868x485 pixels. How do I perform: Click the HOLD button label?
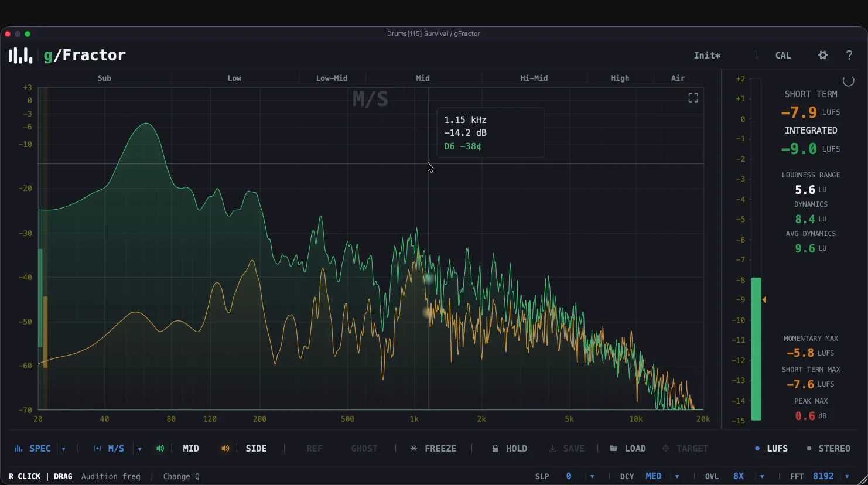click(517, 449)
